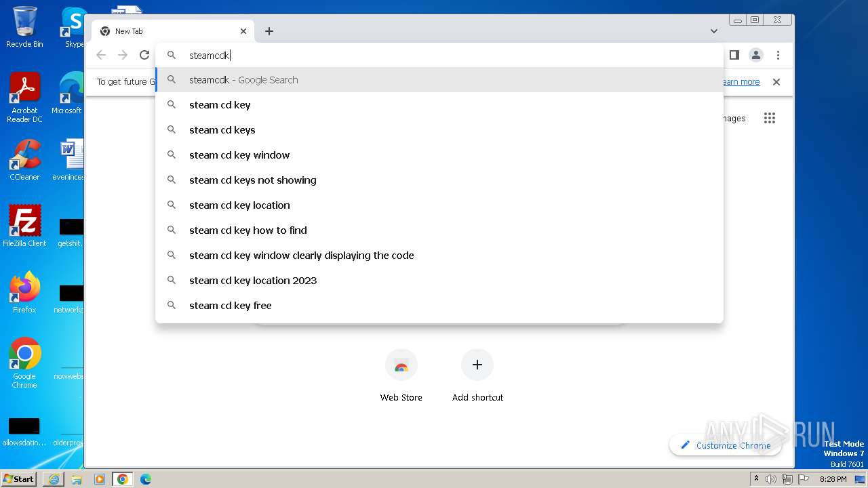
Task: Pick "steam cd key location 2023" suggestion
Action: coord(439,281)
